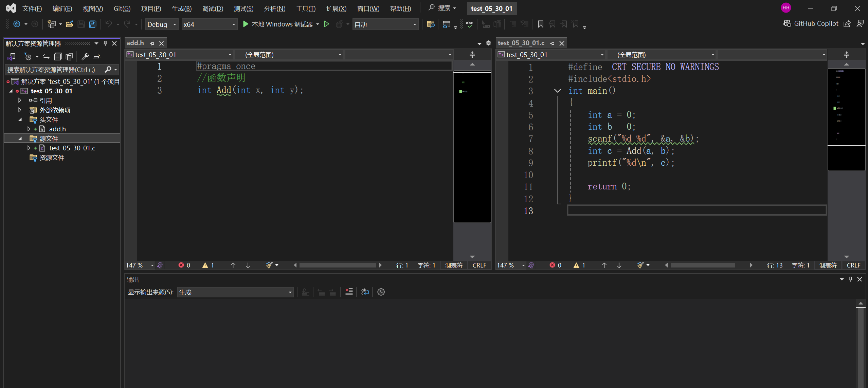This screenshot has width=868, height=388.
Task: Open the 生成(B) menu
Action: [181, 8]
